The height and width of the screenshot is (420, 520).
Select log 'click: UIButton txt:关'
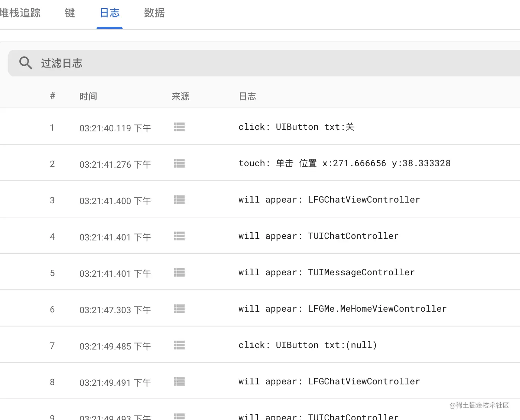click(296, 127)
